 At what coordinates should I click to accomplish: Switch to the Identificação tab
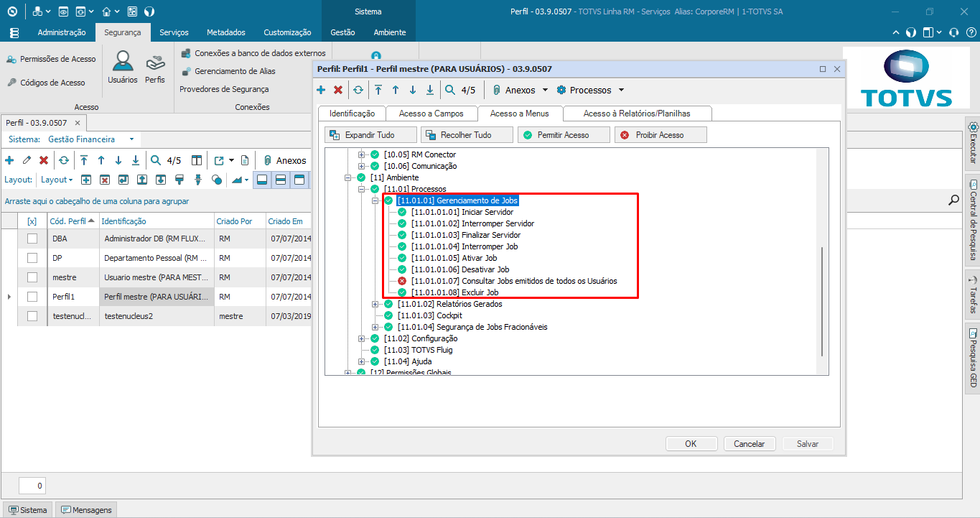[x=352, y=114]
